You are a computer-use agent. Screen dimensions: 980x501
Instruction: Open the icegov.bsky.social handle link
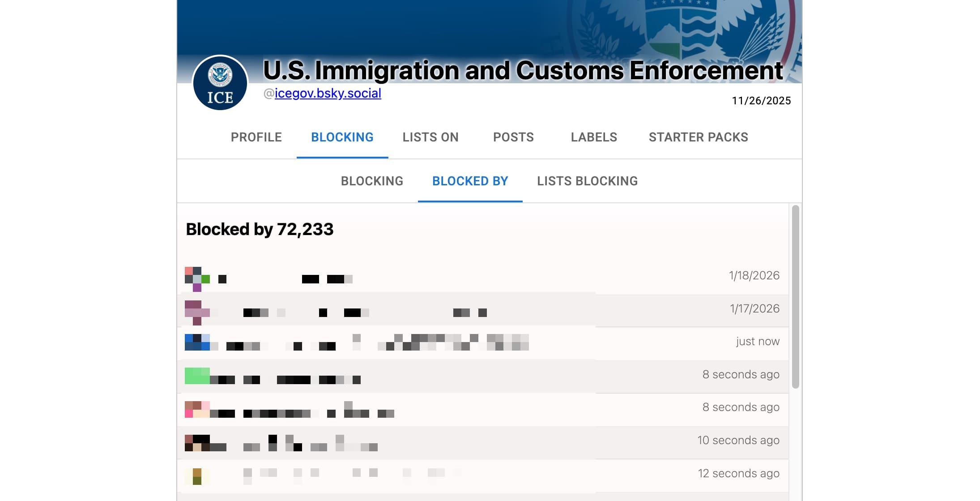328,93
